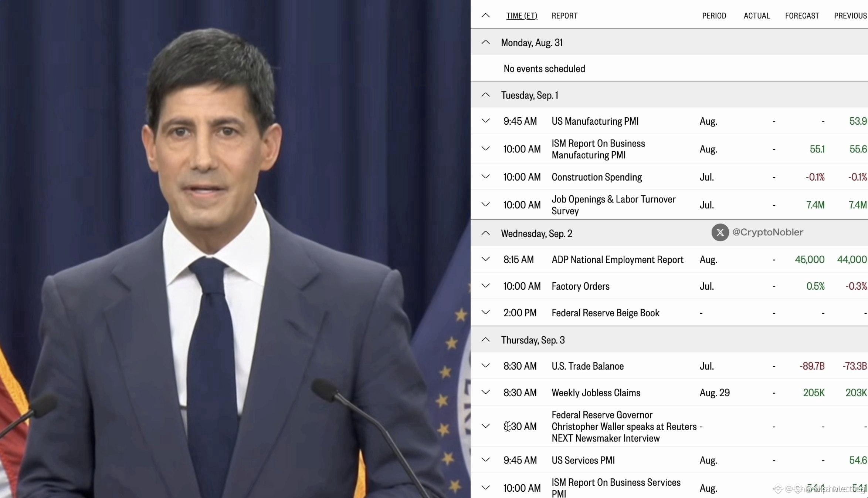The image size is (868, 498).
Task: Click Factory Orders forecast value 0.5%
Action: pyautogui.click(x=816, y=286)
